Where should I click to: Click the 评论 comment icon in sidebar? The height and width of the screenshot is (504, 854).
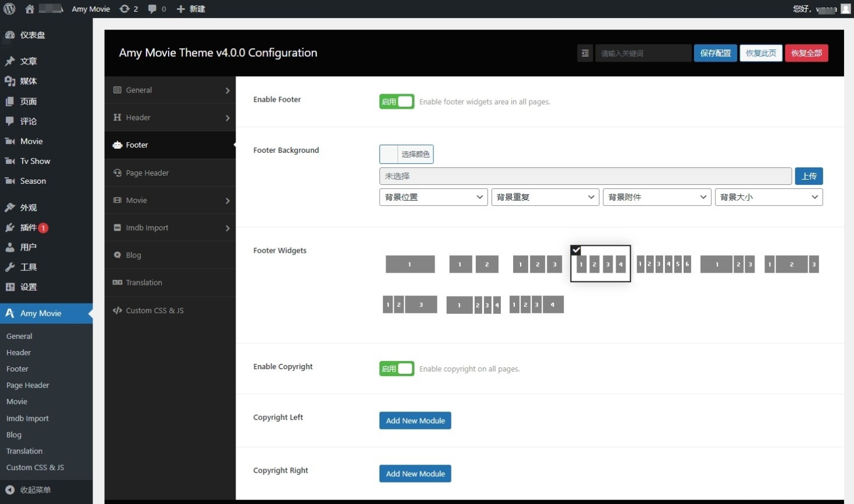point(10,121)
